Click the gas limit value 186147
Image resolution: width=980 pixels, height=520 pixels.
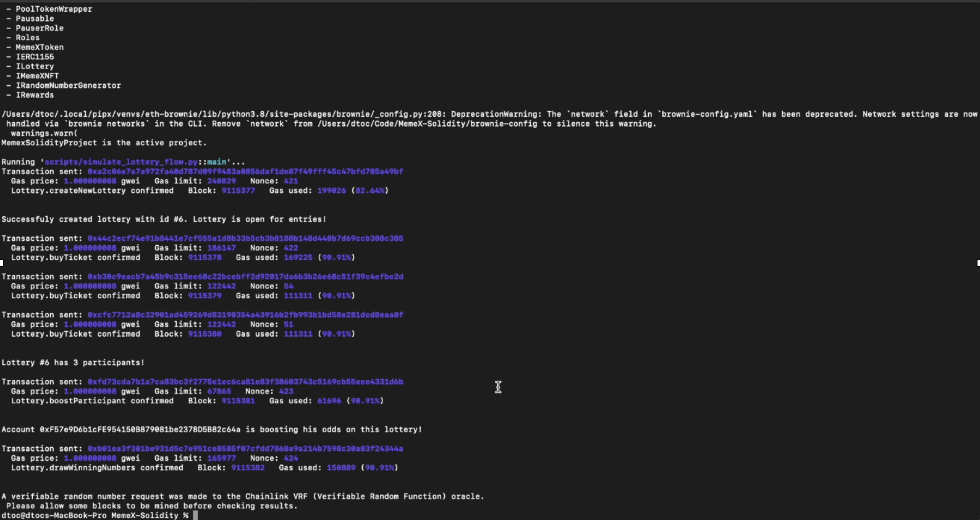221,248
